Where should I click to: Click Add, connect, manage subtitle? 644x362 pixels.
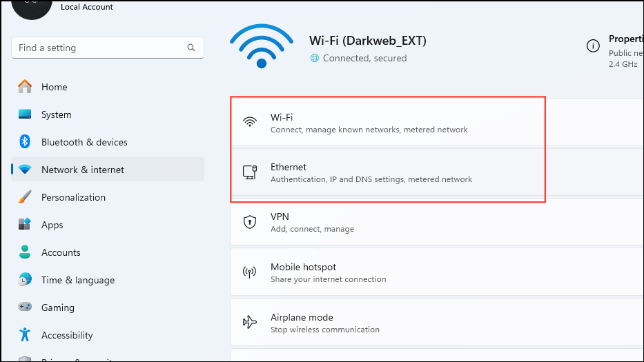[312, 229]
